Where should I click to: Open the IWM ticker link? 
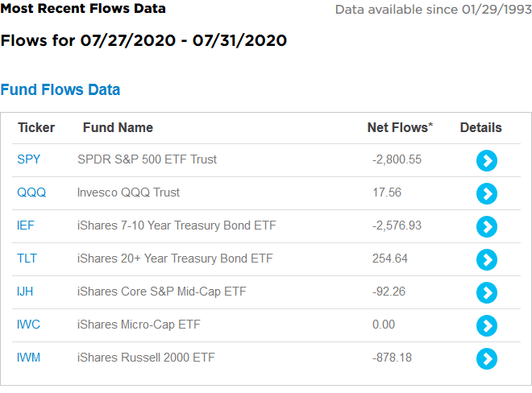pyautogui.click(x=28, y=358)
